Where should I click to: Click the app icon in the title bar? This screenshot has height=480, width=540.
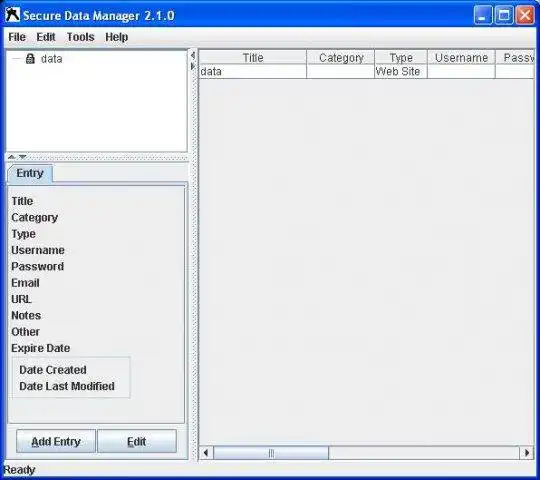13,15
